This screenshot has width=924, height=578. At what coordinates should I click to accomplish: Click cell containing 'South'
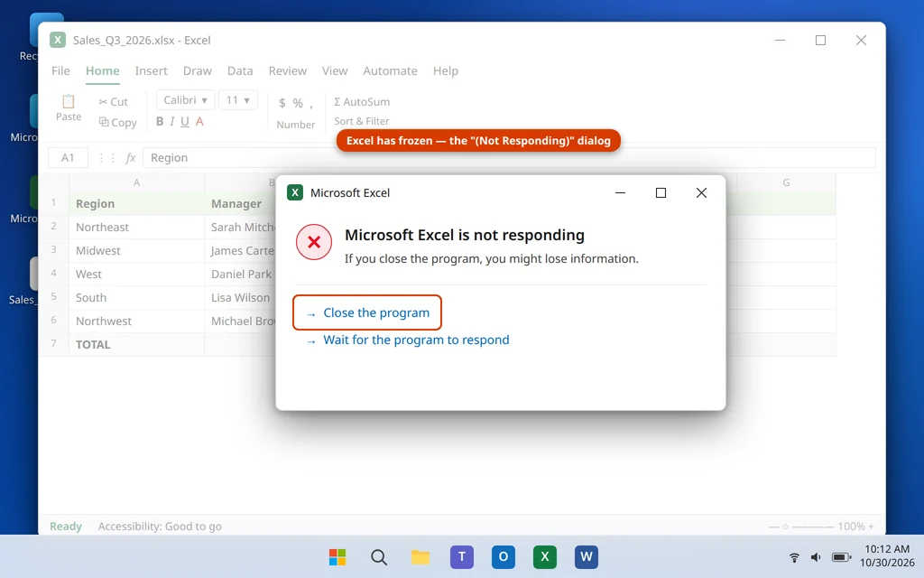point(137,298)
